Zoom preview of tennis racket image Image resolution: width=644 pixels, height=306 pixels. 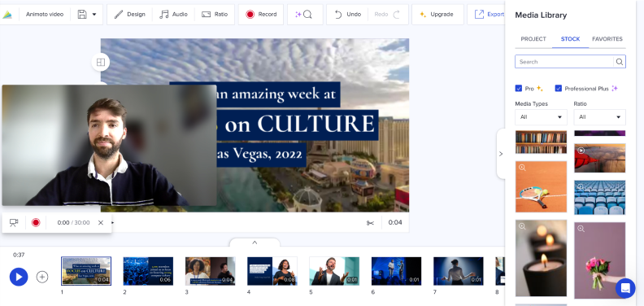coord(522,168)
